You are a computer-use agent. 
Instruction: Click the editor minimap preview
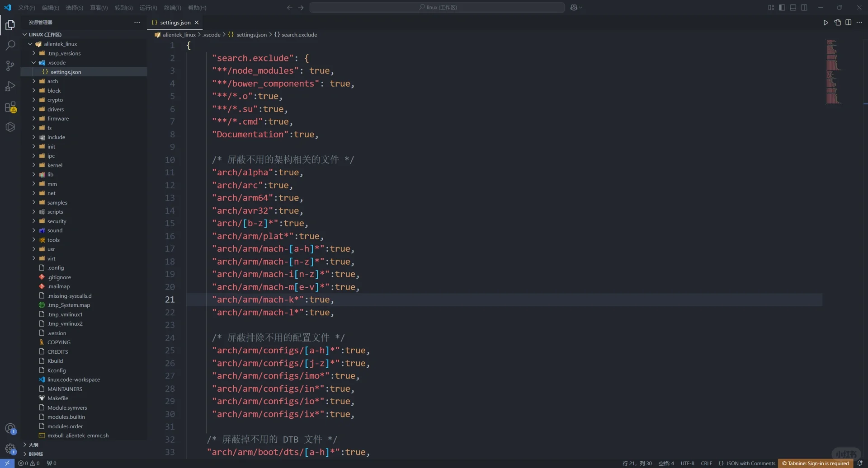tap(834, 72)
